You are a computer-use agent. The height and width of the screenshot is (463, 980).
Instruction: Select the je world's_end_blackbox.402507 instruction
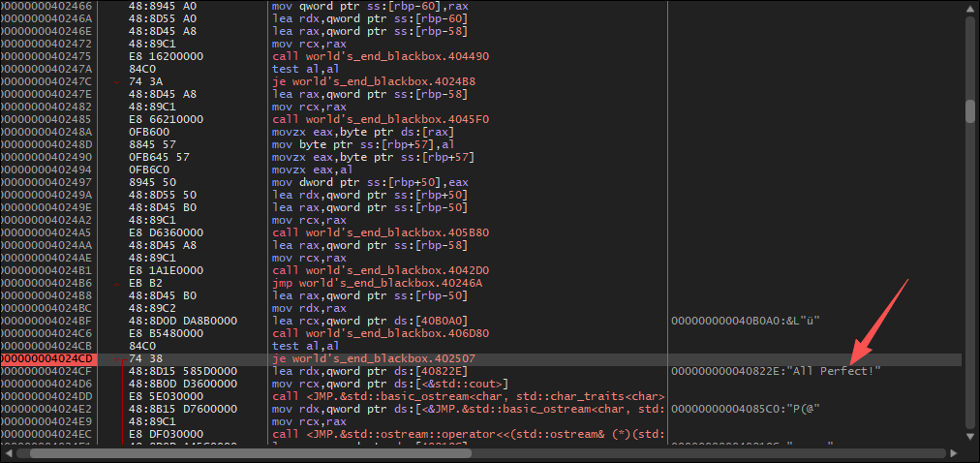coord(373,359)
